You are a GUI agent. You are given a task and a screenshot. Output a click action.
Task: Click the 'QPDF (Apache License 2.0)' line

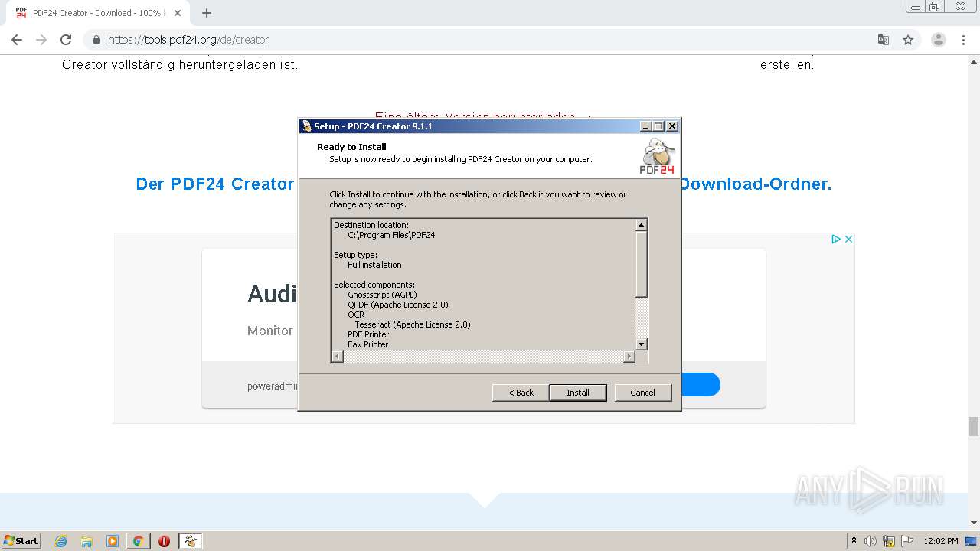tap(397, 305)
